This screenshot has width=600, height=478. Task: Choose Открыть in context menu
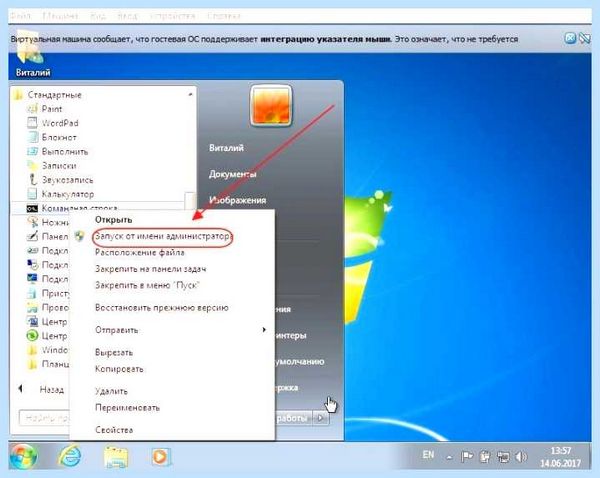tap(113, 220)
